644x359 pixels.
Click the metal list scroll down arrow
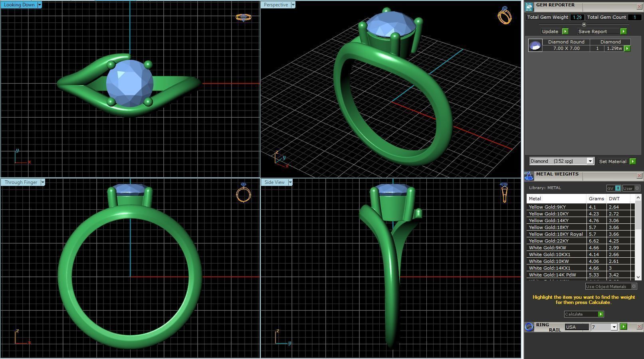click(638, 277)
